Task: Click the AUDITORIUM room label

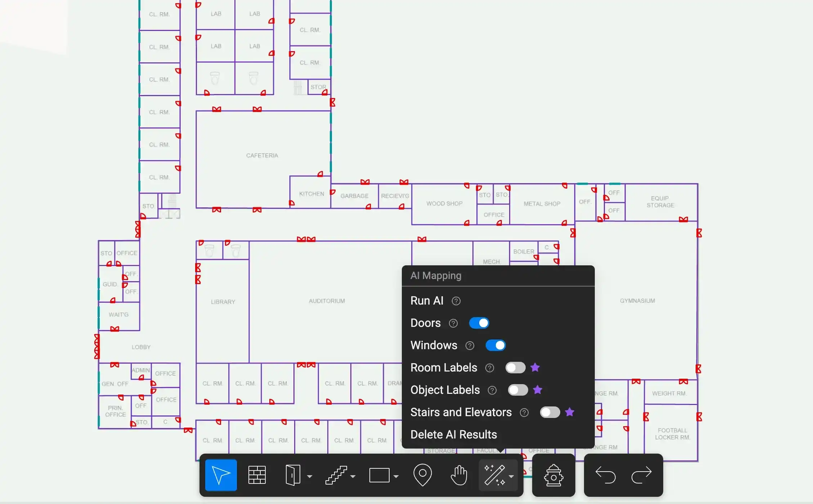Action: coord(327,301)
